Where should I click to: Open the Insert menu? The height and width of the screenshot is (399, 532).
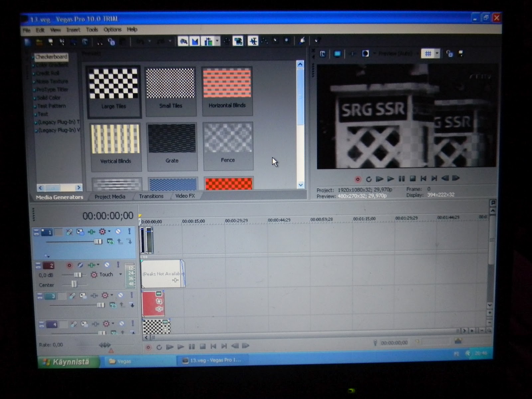(73, 30)
